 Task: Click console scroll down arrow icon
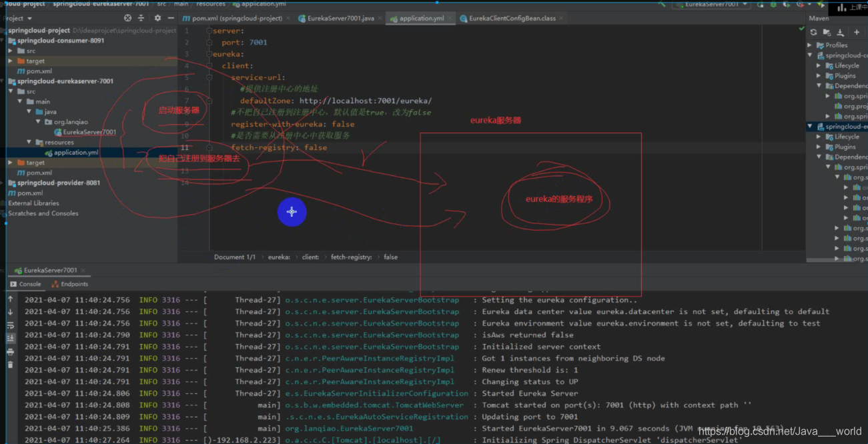coord(10,313)
